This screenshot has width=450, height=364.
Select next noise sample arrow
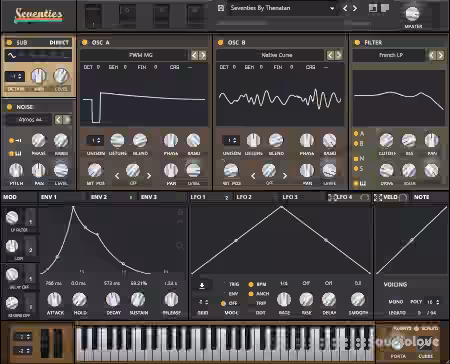pos(67,120)
